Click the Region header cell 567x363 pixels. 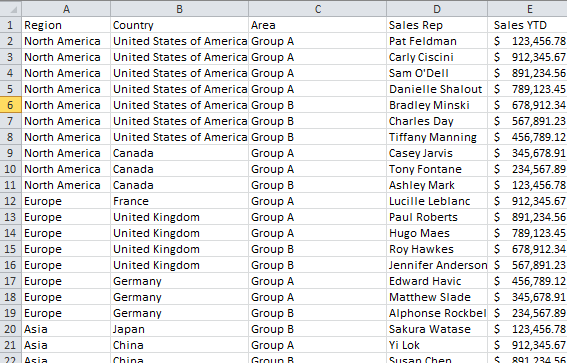[66, 25]
